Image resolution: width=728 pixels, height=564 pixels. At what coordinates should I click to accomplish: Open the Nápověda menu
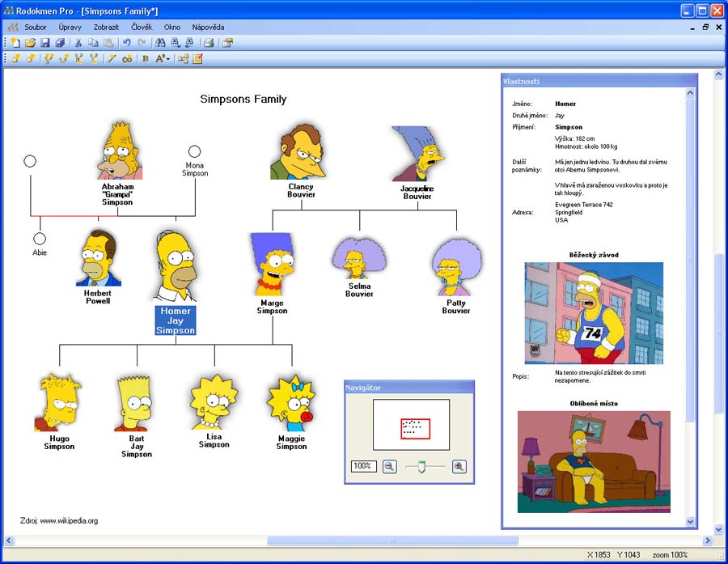(209, 27)
